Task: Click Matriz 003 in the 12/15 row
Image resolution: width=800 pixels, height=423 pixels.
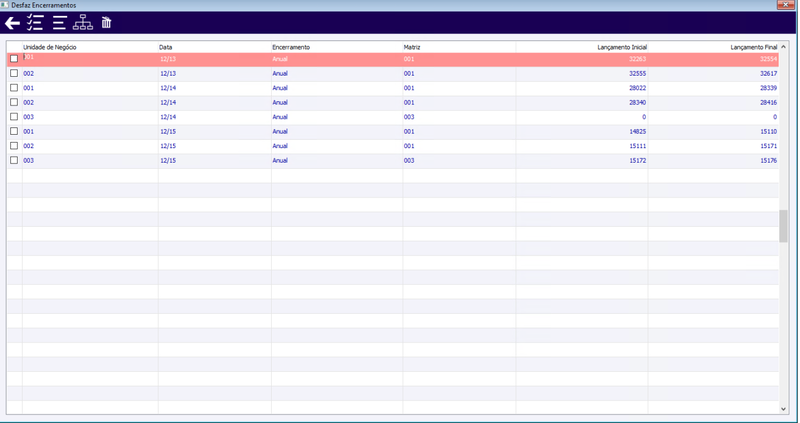Action: tap(409, 160)
